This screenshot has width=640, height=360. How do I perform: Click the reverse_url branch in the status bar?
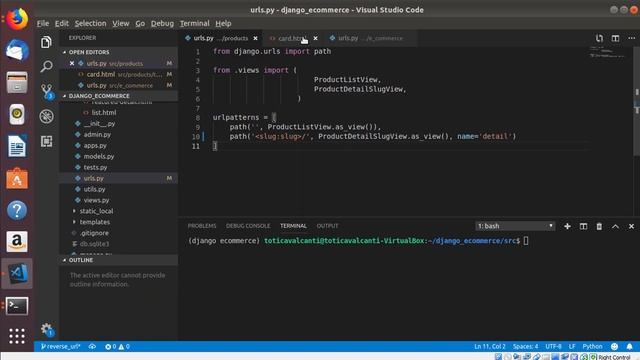click(x=60, y=347)
